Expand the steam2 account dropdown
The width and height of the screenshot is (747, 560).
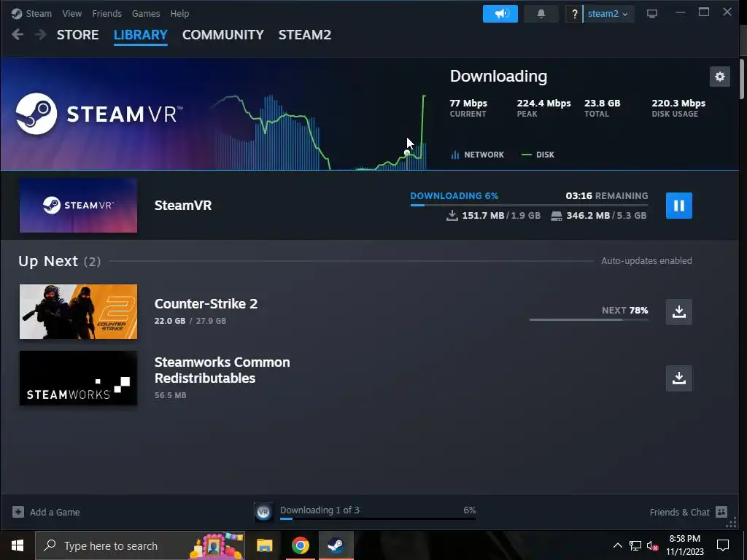pyautogui.click(x=608, y=14)
